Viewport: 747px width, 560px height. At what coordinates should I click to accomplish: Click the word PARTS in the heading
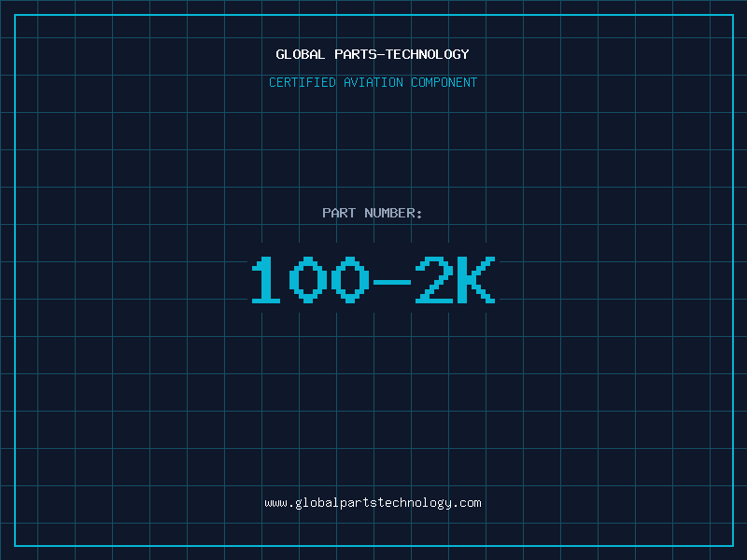click(x=355, y=54)
